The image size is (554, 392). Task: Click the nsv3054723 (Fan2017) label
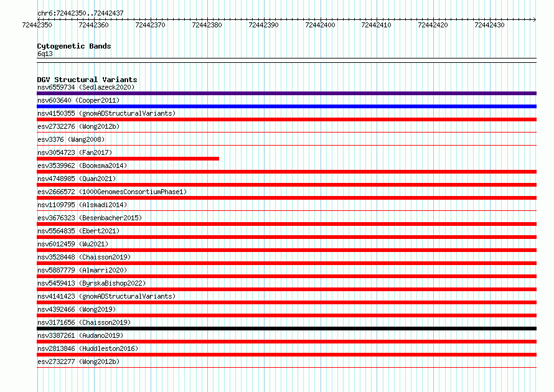coord(75,152)
